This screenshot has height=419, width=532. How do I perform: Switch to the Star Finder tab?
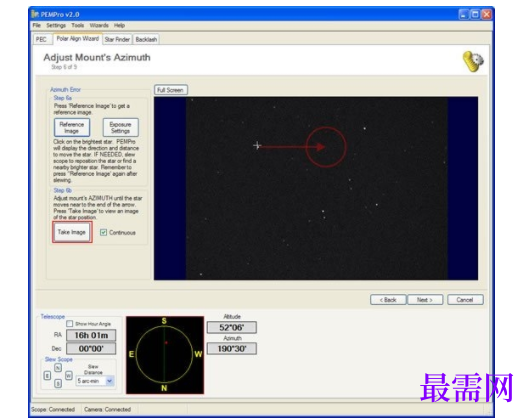117,40
